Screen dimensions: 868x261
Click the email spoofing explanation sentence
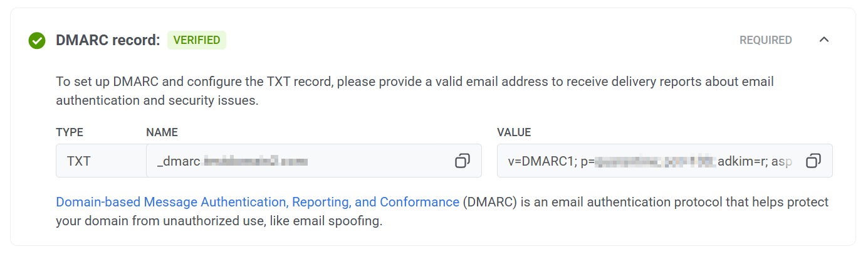coord(219,221)
